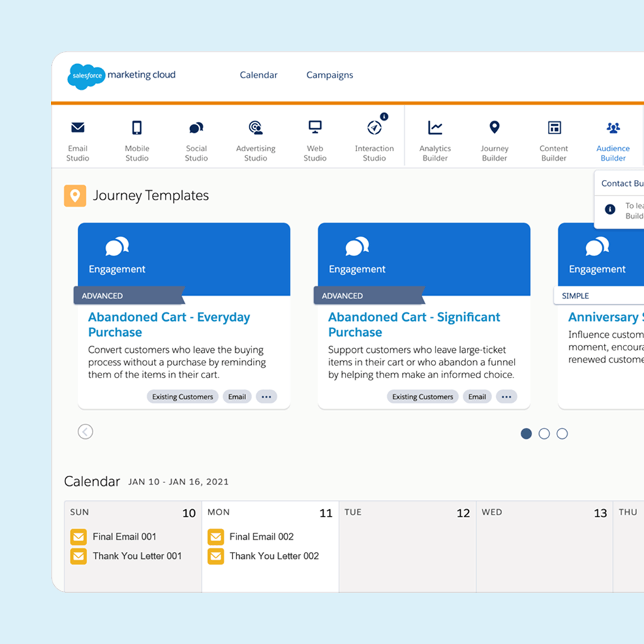
Task: Select the Social Studio icon
Action: click(196, 128)
